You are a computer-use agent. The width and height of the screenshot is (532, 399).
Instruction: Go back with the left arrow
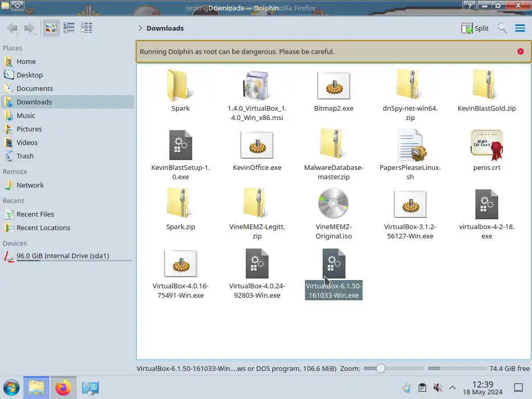[12, 28]
